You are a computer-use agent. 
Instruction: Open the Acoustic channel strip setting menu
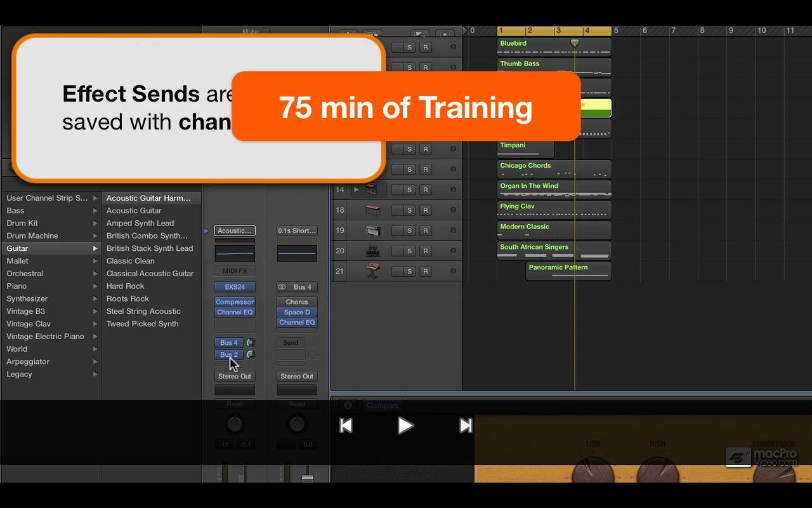tap(235, 231)
